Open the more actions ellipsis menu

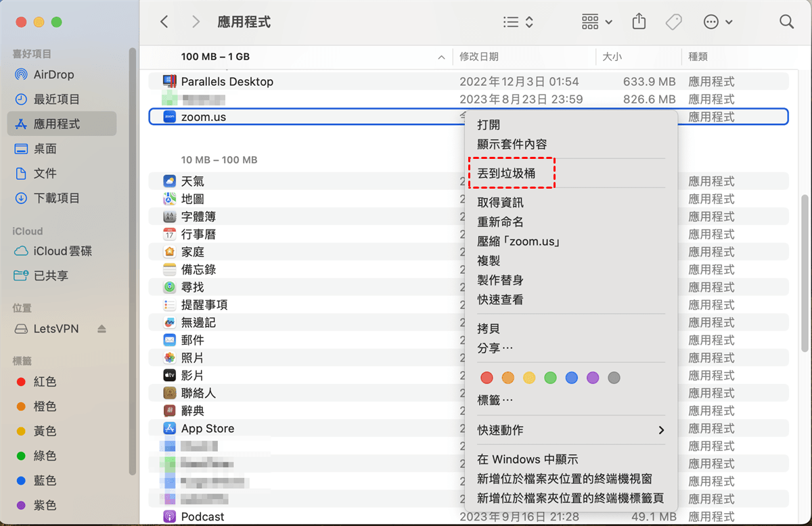(x=718, y=22)
